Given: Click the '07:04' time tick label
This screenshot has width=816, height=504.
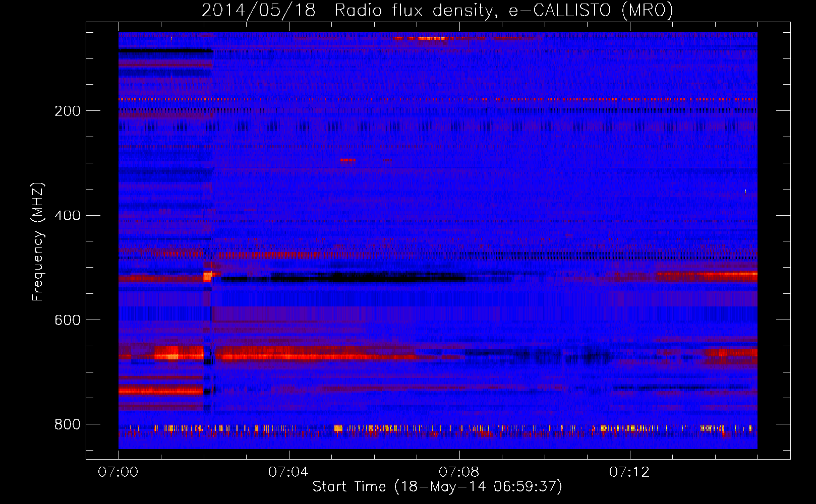Looking at the screenshot, I should coord(288,472).
